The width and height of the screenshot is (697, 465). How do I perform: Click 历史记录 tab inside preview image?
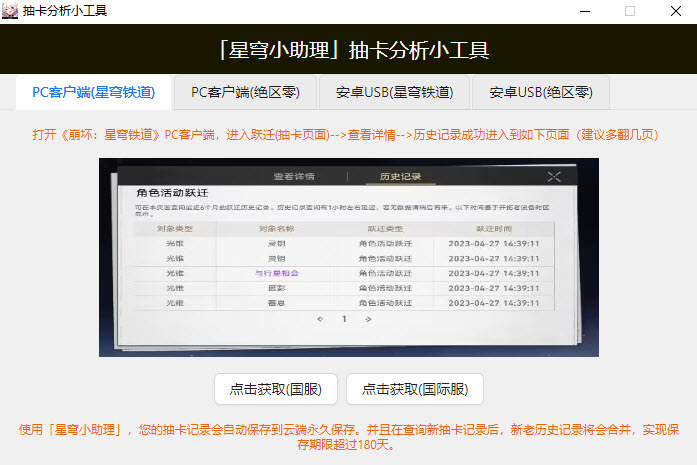(x=400, y=177)
